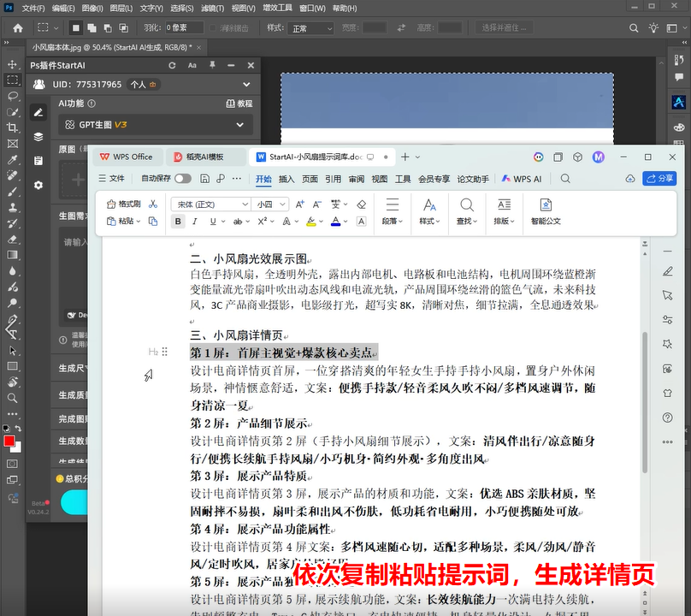
Task: Toggle the anti-alias checkbox in Photoshop
Action: click(x=212, y=28)
